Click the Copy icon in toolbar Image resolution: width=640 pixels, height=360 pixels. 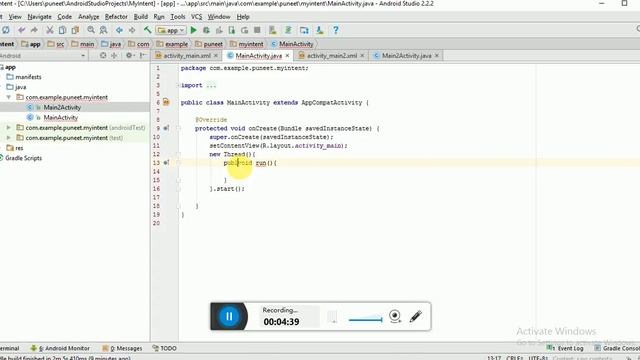click(62, 30)
